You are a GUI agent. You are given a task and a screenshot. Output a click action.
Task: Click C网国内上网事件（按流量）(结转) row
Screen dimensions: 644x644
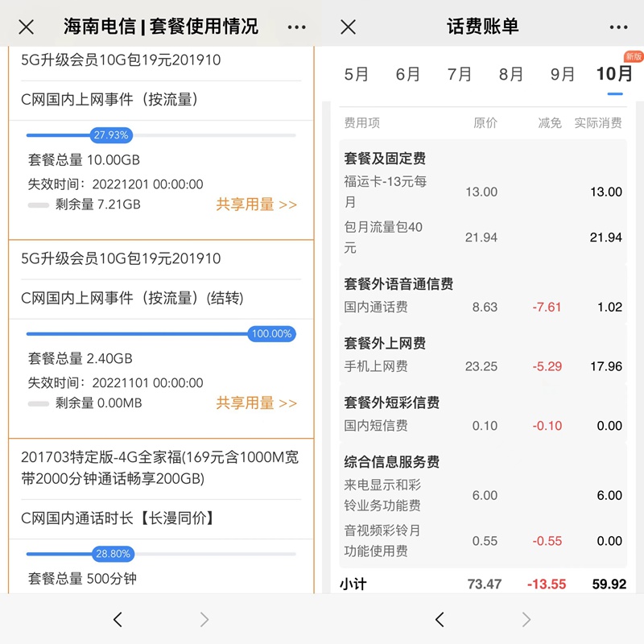tap(161, 299)
